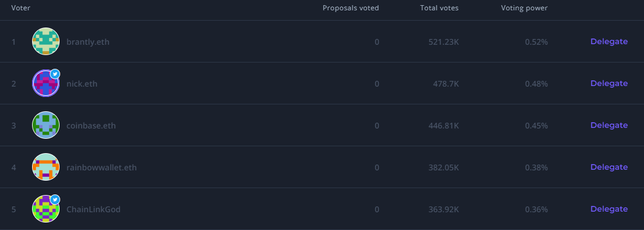
Task: Open brantly.eth's pixel avatar icon
Action: (x=46, y=41)
